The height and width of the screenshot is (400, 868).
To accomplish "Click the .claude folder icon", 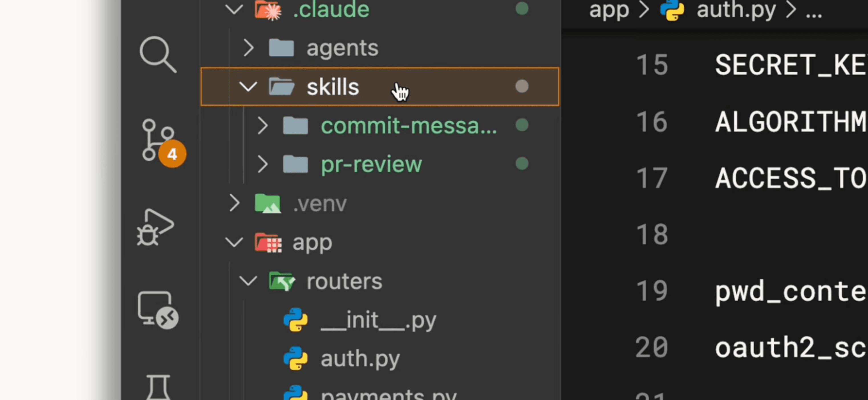I will click(267, 9).
